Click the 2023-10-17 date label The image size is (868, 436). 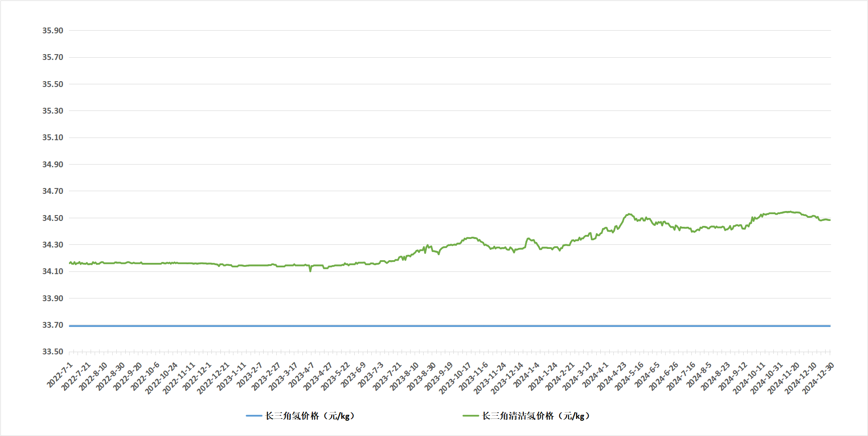tap(455, 378)
